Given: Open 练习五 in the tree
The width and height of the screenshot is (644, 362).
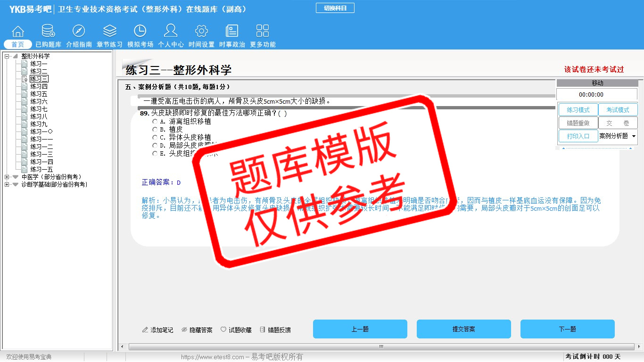Looking at the screenshot, I should tap(39, 94).
